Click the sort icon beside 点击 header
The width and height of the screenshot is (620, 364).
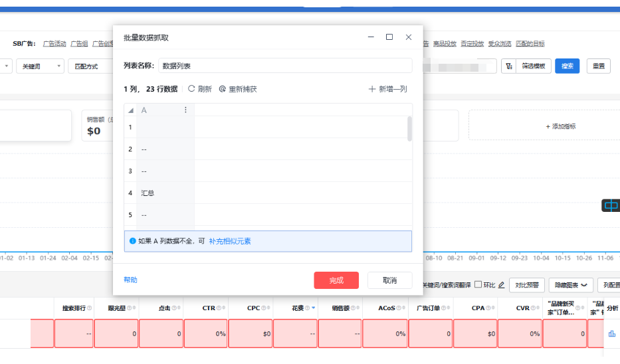[x=179, y=308]
